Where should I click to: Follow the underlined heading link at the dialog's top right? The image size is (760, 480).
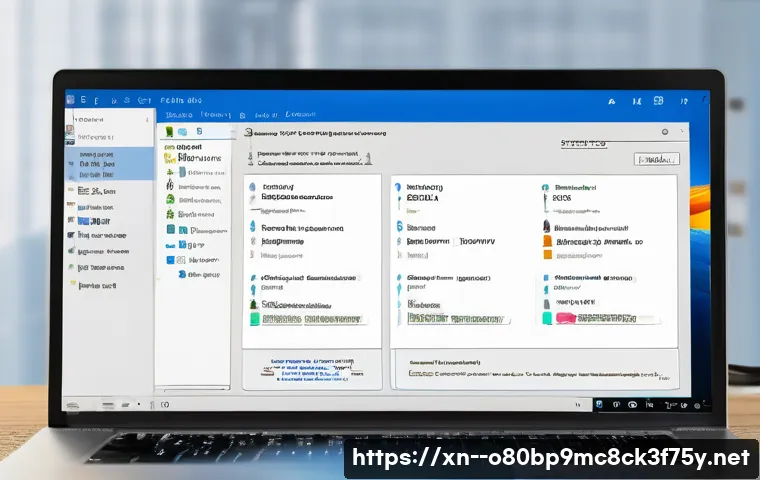583,143
